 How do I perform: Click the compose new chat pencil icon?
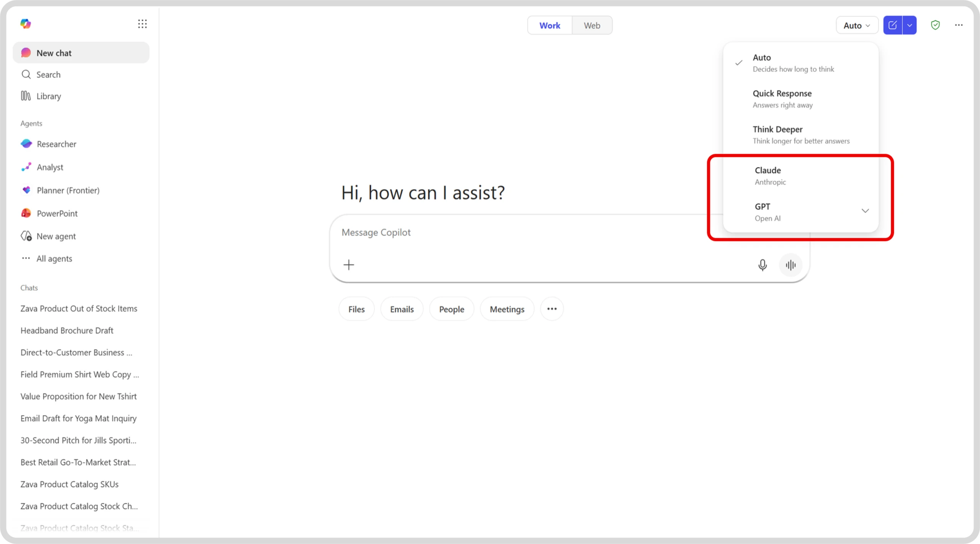click(893, 25)
